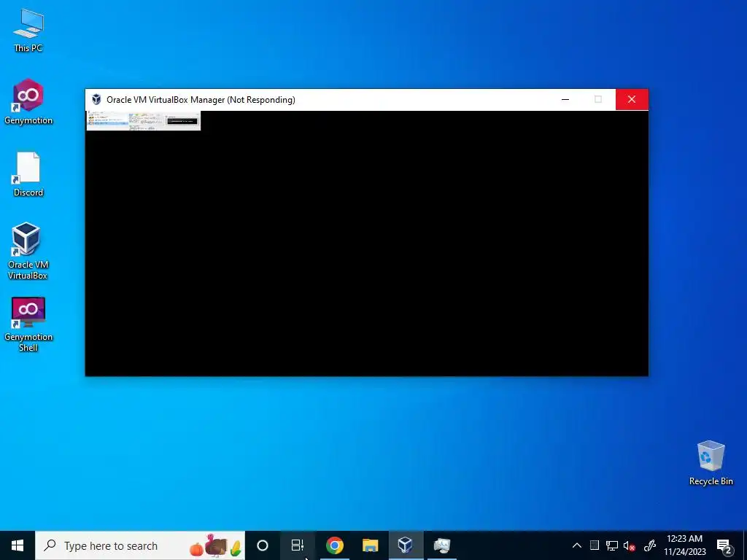This screenshot has height=560, width=747.
Task: Click the touch keyboard tray icon
Action: (594, 545)
